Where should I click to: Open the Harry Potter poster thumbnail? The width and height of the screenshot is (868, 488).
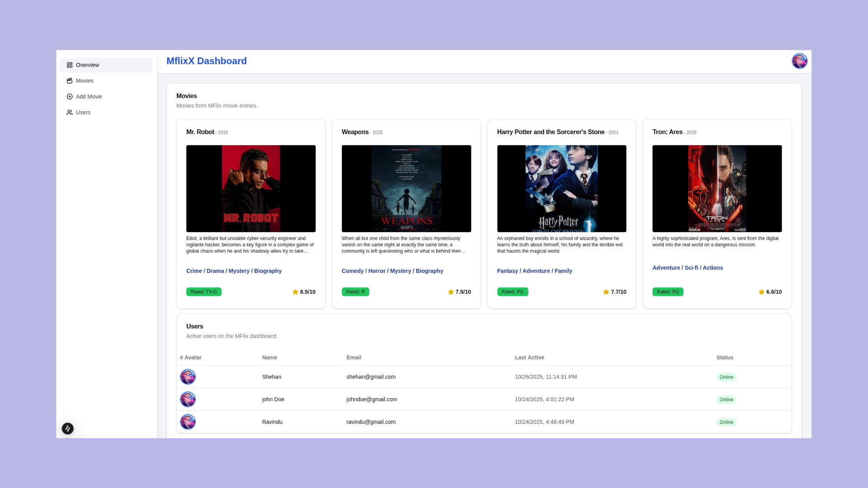[x=561, y=188]
